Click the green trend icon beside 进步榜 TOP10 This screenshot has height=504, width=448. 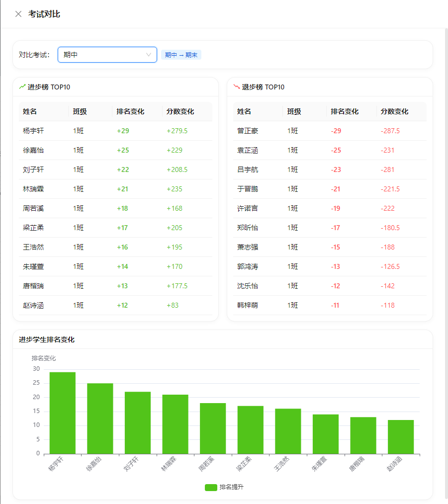22,86
